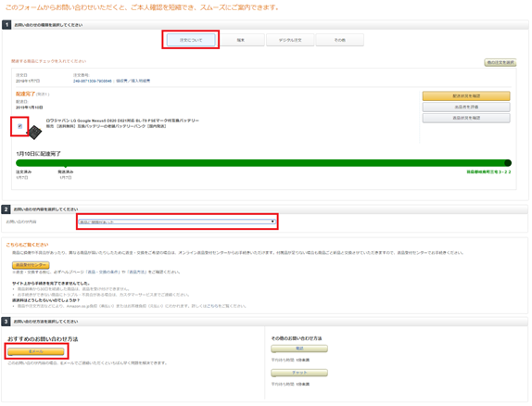Image resolution: width=532 pixels, height=406 pixels.
Task: Open the order number link
Action: tap(93, 81)
